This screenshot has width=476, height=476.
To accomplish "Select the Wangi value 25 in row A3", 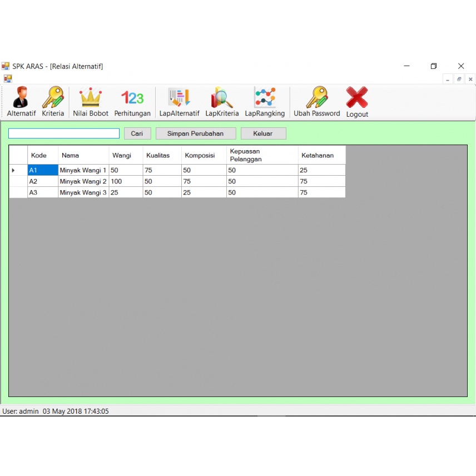I will (126, 192).
